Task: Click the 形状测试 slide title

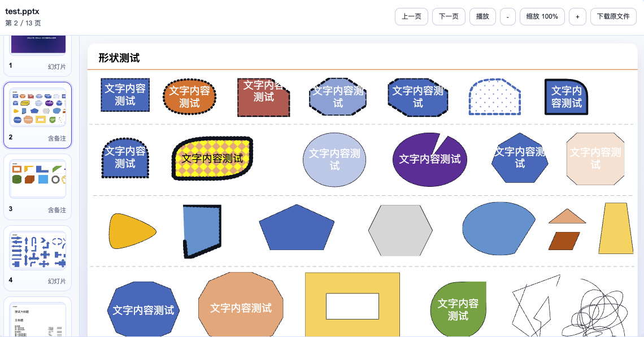Action: click(x=119, y=58)
